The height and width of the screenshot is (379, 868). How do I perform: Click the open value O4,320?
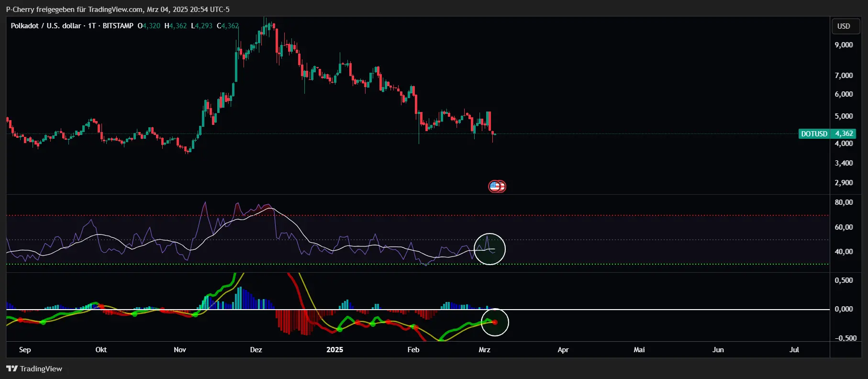149,26
